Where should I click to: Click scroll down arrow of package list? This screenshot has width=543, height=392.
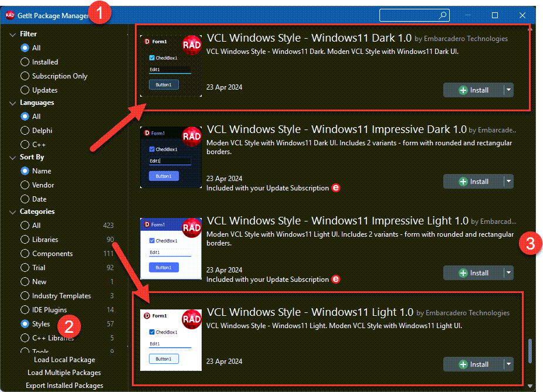[530, 386]
